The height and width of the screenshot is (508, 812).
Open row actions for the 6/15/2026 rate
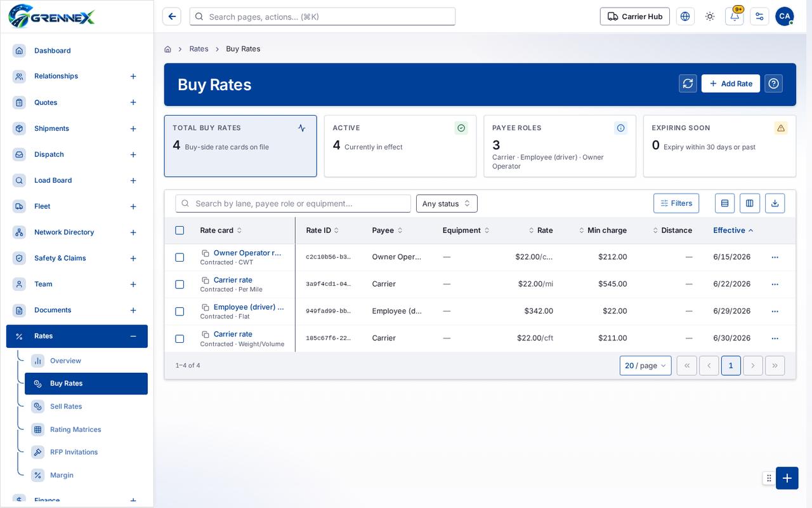[x=775, y=257]
